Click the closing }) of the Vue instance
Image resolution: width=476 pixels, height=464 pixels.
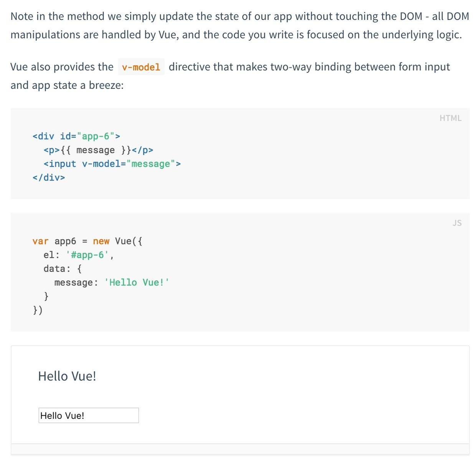(38, 310)
